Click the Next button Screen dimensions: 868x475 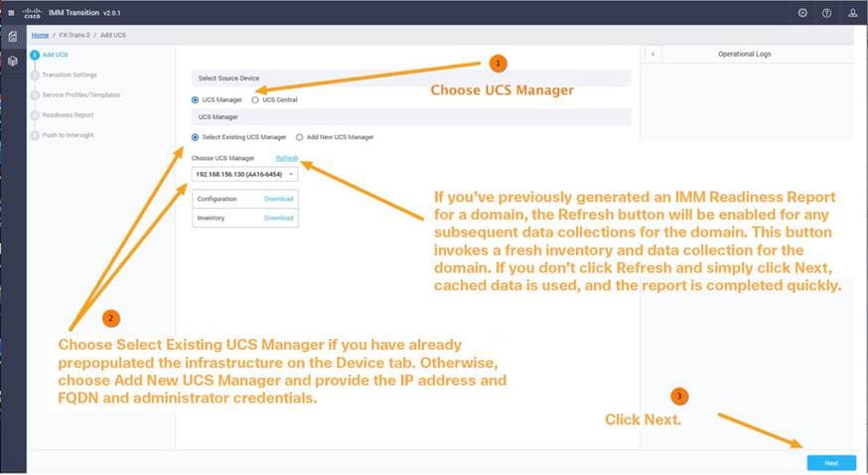(x=831, y=463)
